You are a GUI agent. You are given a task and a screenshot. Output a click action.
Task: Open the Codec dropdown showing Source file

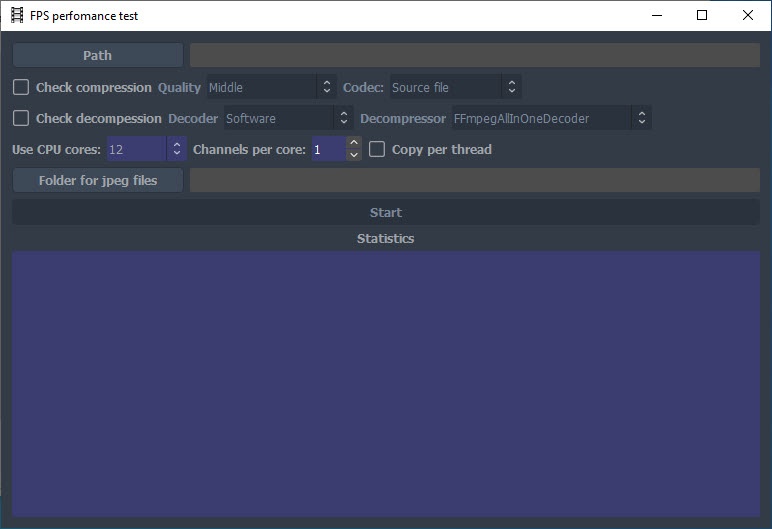tap(455, 87)
